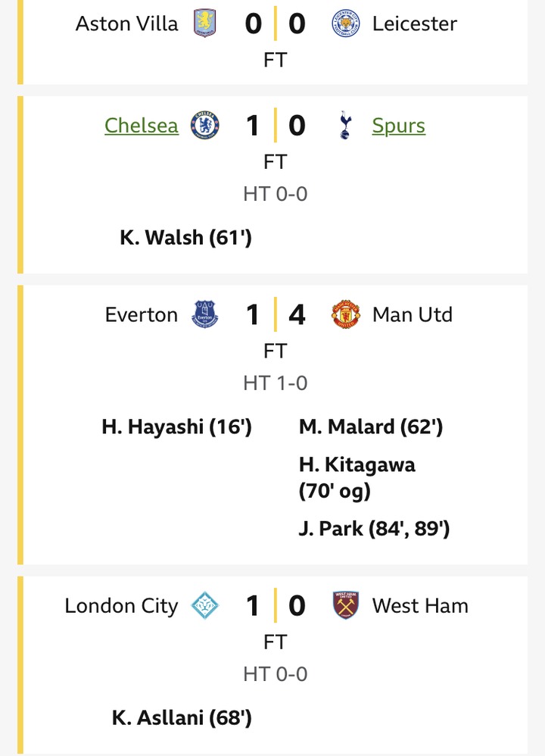This screenshot has width=545, height=756.
Task: Select the West Ham team name
Action: [420, 606]
